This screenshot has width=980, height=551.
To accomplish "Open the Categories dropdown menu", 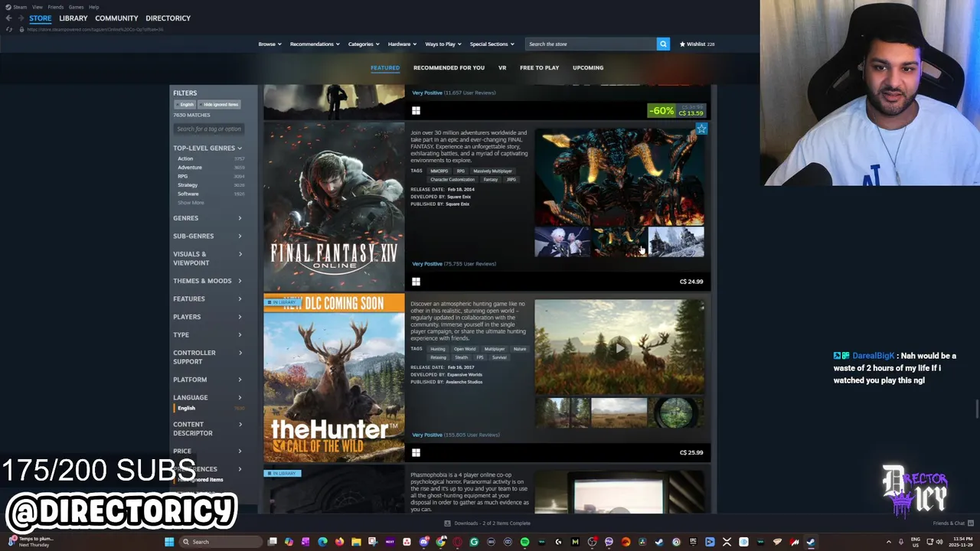I will 364,44.
